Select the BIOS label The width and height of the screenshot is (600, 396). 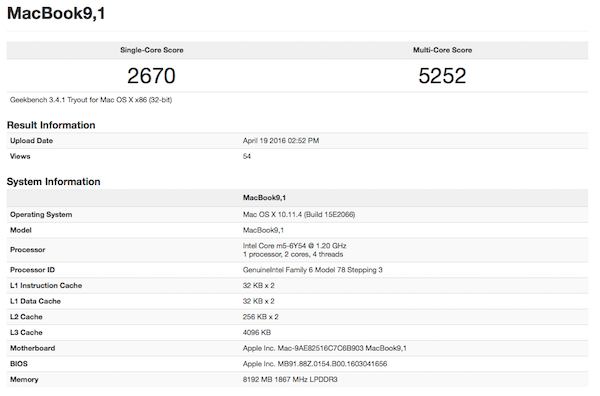coord(19,364)
